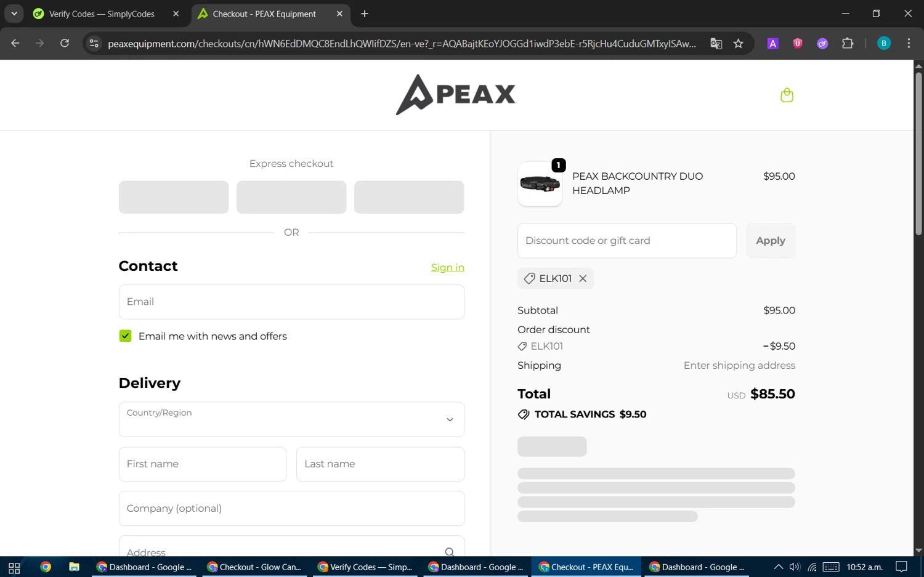This screenshot has width=924, height=577.
Task: Switch to the Verify Codes — SimplyCodes tab
Action: [102, 14]
